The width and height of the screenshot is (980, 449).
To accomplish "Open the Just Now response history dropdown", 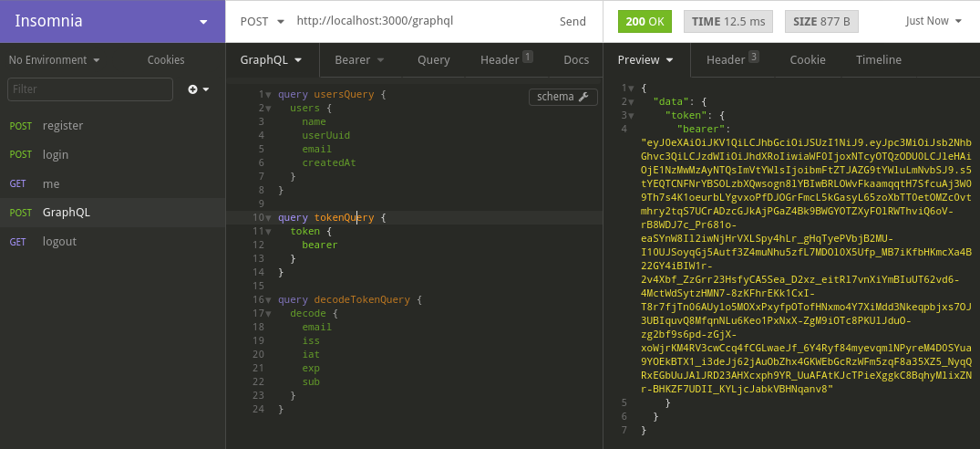I will [934, 21].
